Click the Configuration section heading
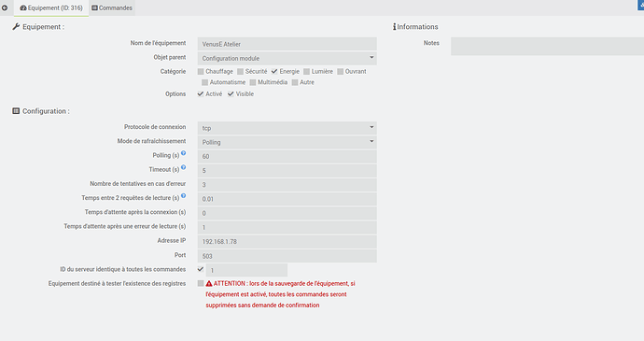This screenshot has width=644, height=341. tap(41, 111)
